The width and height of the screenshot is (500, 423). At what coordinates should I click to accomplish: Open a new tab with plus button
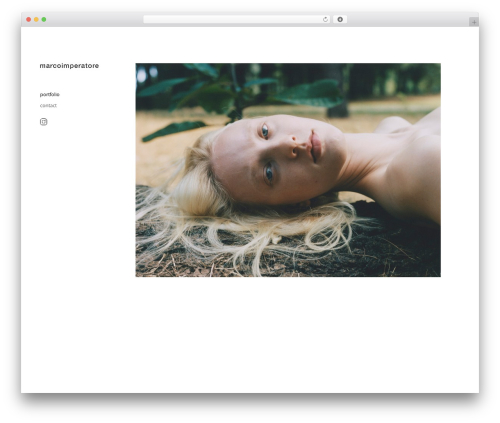click(x=474, y=22)
